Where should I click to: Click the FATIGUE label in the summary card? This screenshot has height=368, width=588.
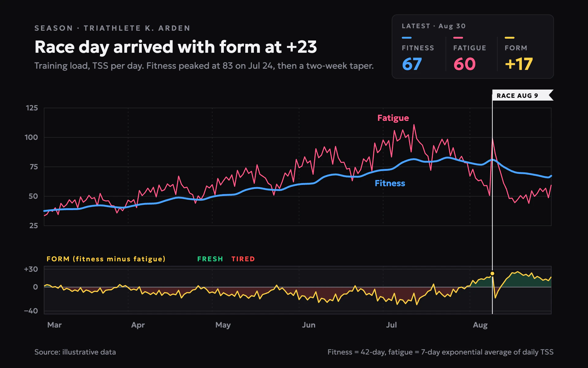(x=469, y=48)
